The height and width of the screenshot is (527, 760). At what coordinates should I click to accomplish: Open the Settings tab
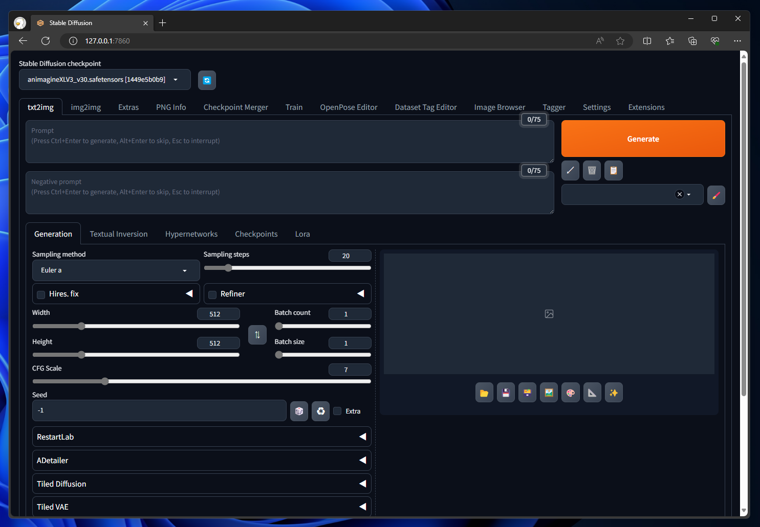click(597, 107)
